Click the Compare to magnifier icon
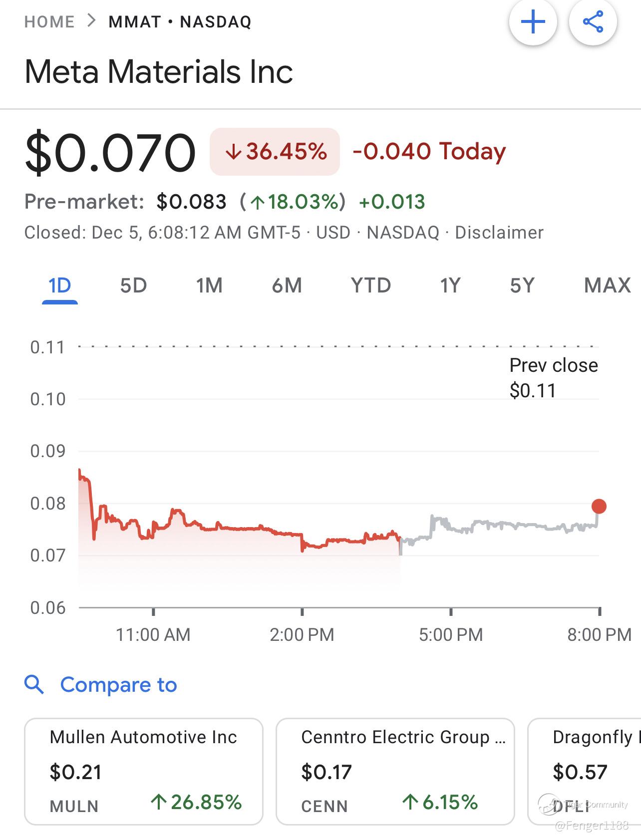Image resolution: width=641 pixels, height=840 pixels. point(34,684)
